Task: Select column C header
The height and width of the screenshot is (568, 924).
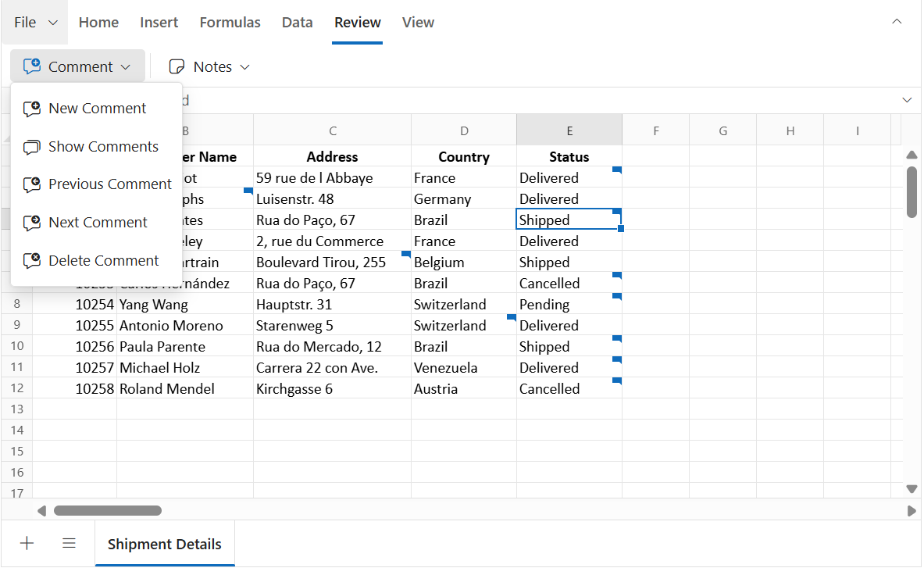Action: (x=333, y=130)
